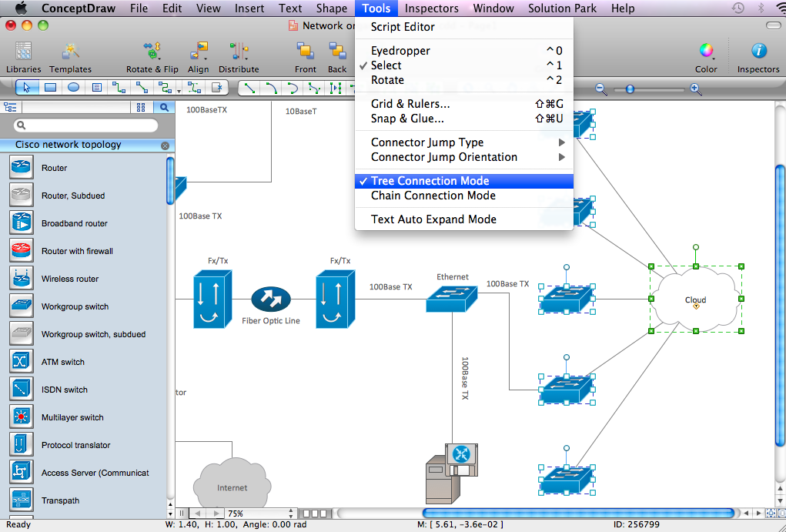Toggle Text Auto Expand Mode
This screenshot has width=786, height=532.
tap(433, 219)
